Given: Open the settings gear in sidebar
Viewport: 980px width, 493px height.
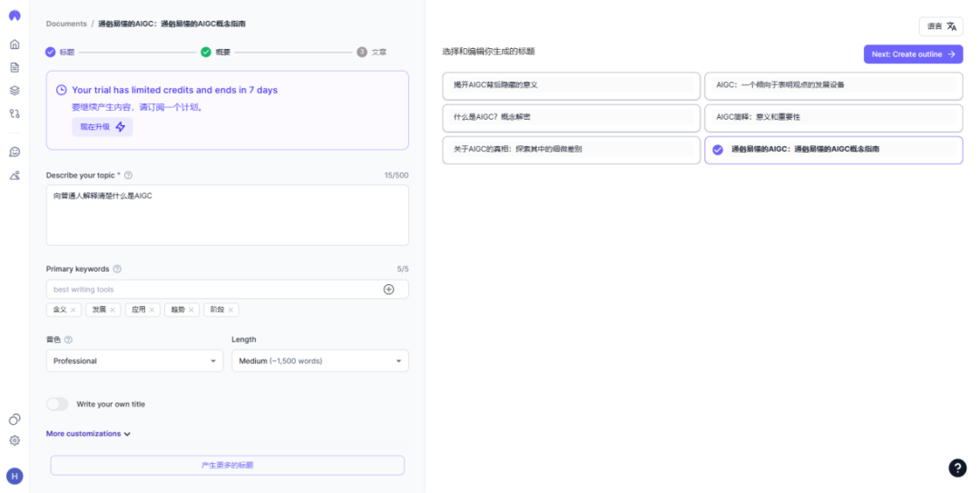Looking at the screenshot, I should click(x=15, y=440).
